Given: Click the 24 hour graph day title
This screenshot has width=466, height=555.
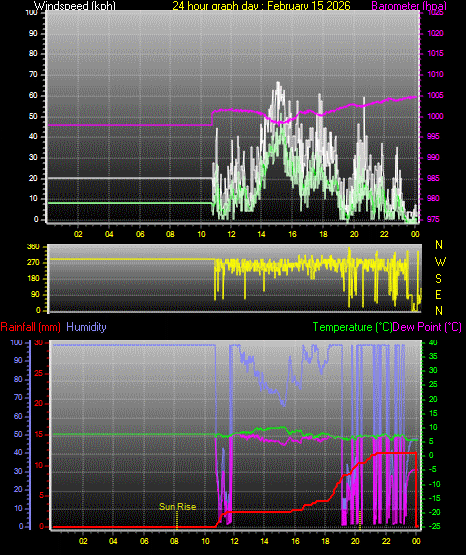Looking at the screenshot, I should (261, 6).
